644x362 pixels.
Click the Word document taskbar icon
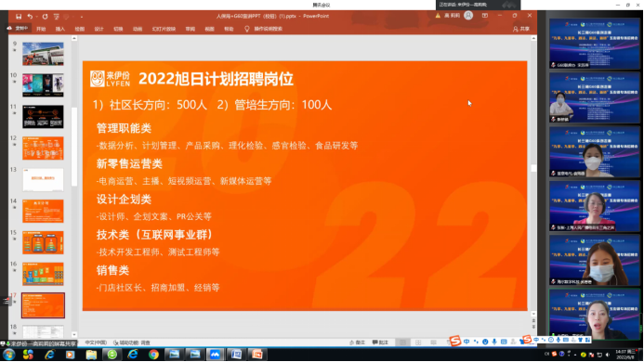[x=236, y=355]
